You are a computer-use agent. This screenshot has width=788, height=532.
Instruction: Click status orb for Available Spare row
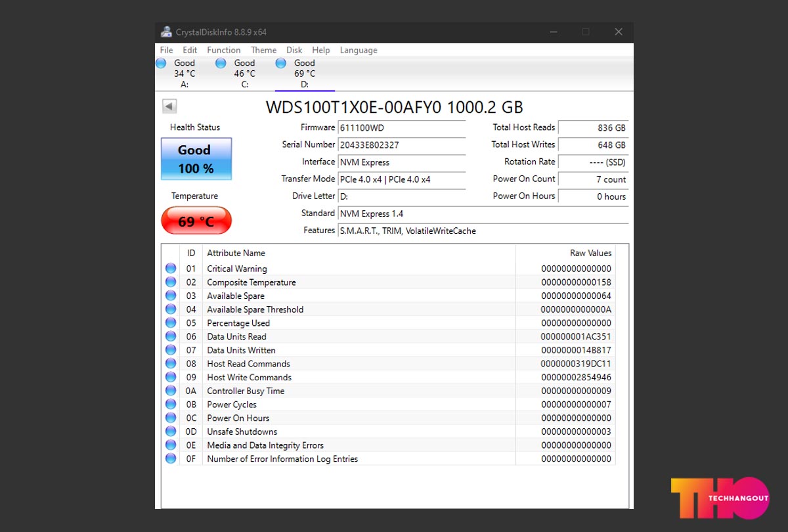(x=171, y=296)
